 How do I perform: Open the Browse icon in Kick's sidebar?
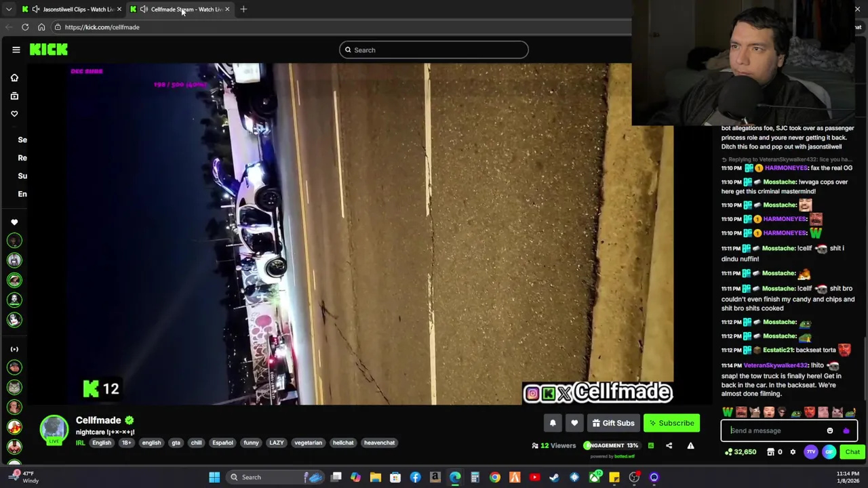(14, 96)
